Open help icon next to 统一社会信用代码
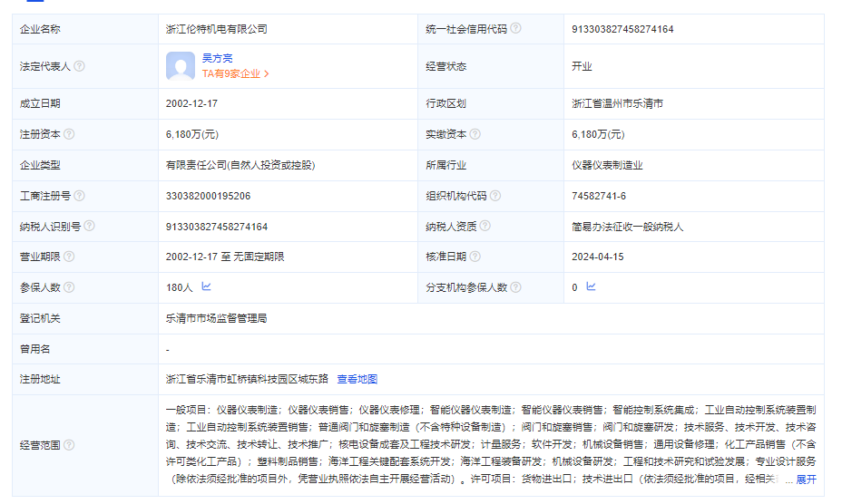The width and height of the screenshot is (842, 504). coord(515,28)
